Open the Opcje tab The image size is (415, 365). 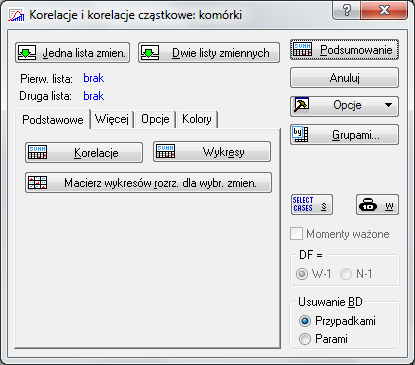(x=155, y=119)
